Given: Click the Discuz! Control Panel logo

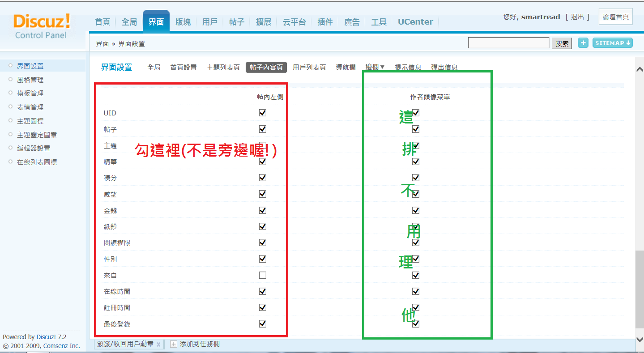Looking at the screenshot, I should 42,26.
